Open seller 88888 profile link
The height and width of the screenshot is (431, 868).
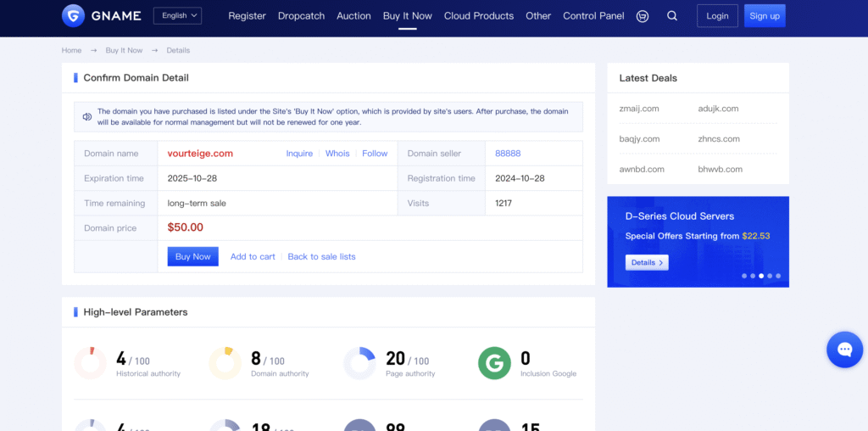tap(508, 154)
